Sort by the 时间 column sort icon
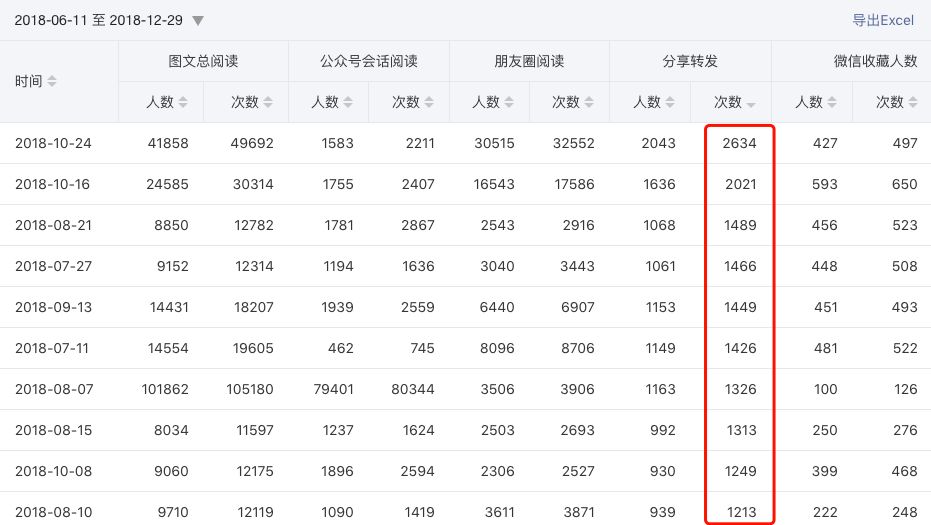Screen dimensions: 931x525 pos(52,81)
